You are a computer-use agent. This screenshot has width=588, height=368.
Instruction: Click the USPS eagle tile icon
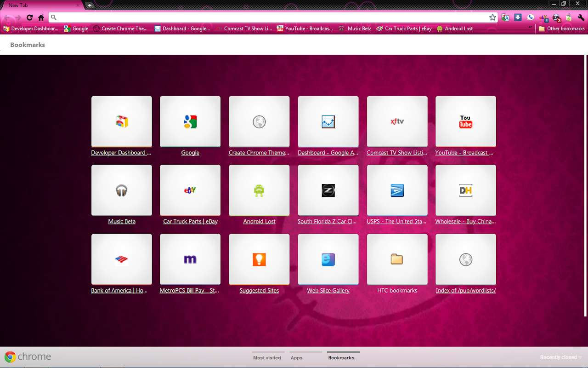point(397,190)
